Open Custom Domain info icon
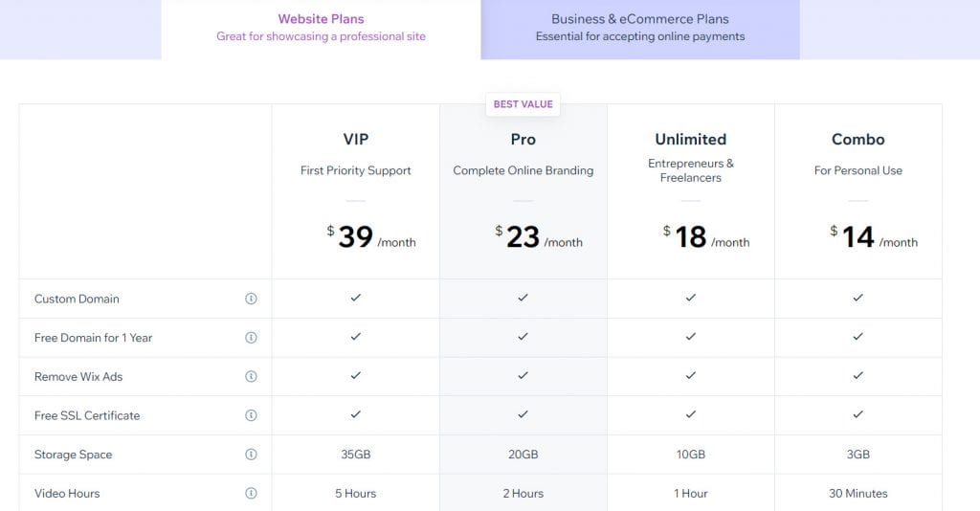This screenshot has width=980, height=511. pos(251,299)
